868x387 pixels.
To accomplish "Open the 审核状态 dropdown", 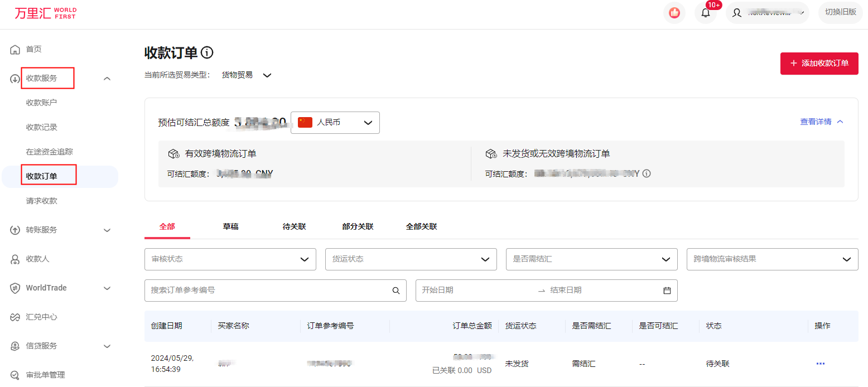I will point(230,259).
